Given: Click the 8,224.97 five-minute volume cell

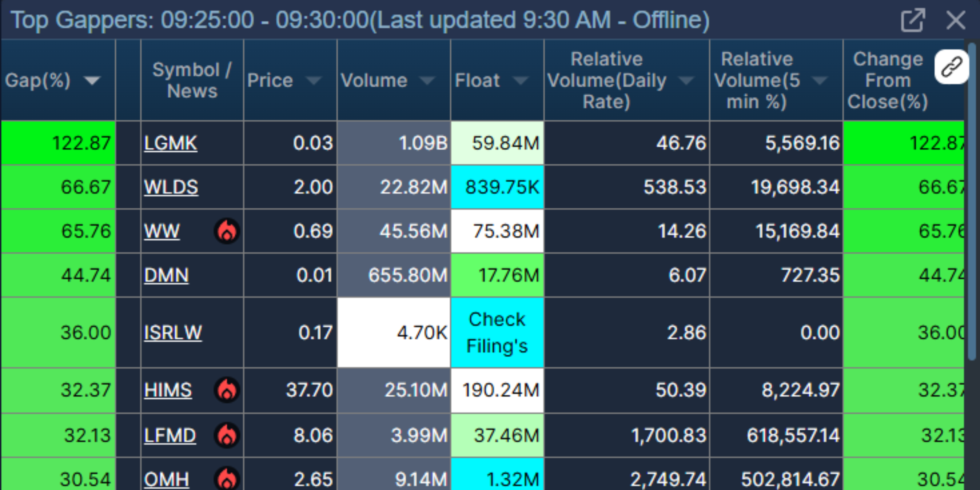Looking at the screenshot, I should (x=776, y=390).
